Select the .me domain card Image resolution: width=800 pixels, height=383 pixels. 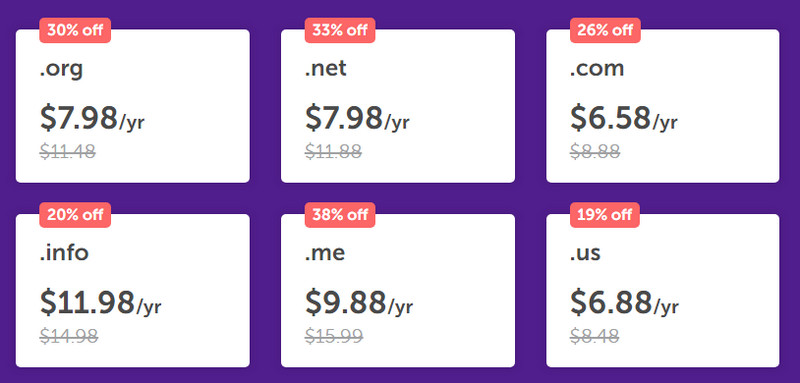click(398, 291)
